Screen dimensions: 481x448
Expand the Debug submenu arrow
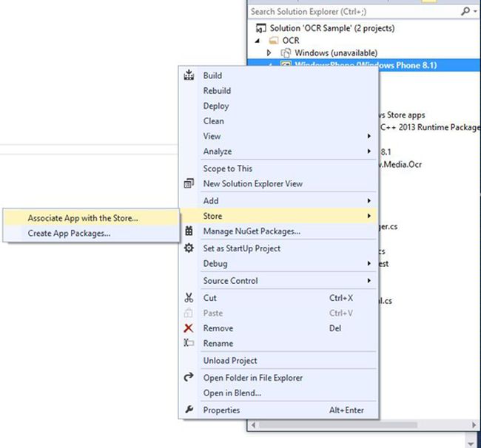(x=369, y=263)
